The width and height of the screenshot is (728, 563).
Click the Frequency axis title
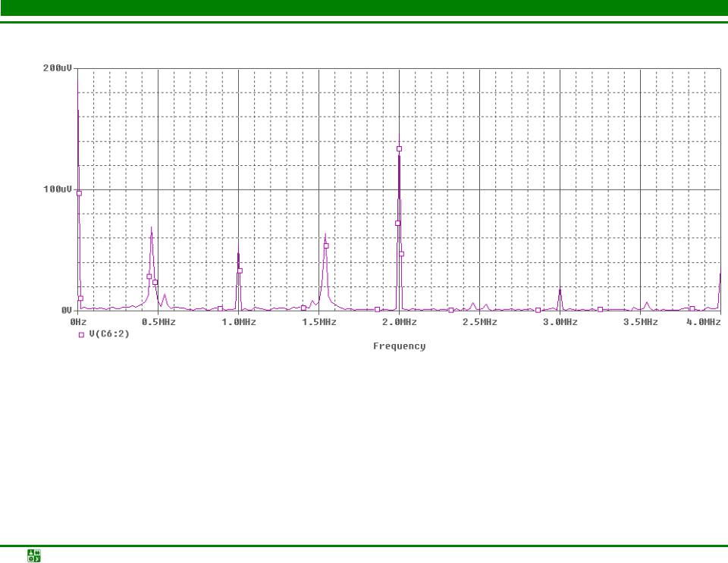point(400,346)
